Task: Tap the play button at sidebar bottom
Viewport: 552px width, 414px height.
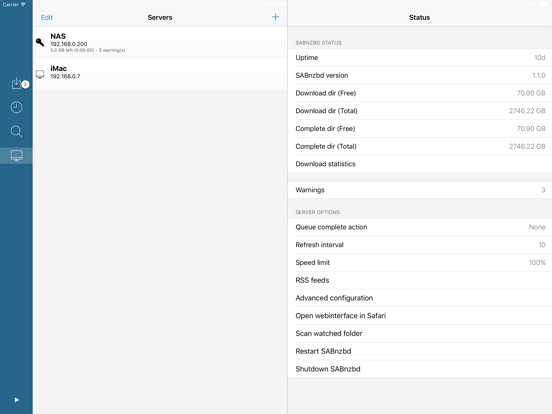Action: tap(17, 400)
